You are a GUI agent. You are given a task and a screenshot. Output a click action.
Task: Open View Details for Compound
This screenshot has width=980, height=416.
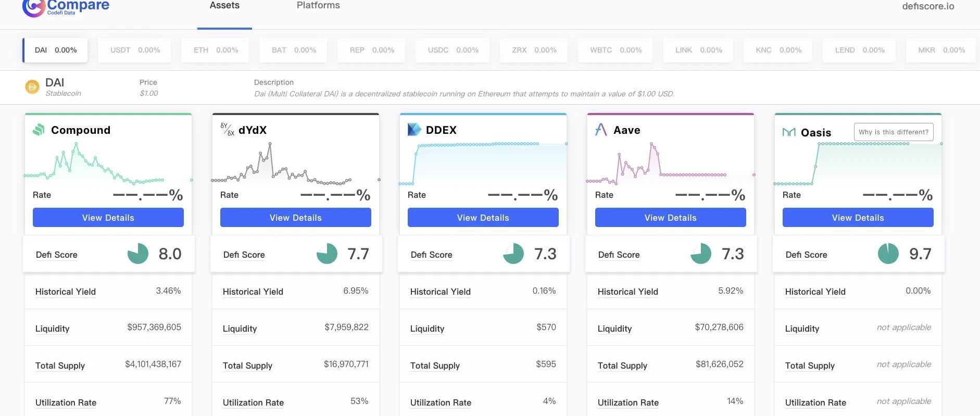pyautogui.click(x=108, y=218)
